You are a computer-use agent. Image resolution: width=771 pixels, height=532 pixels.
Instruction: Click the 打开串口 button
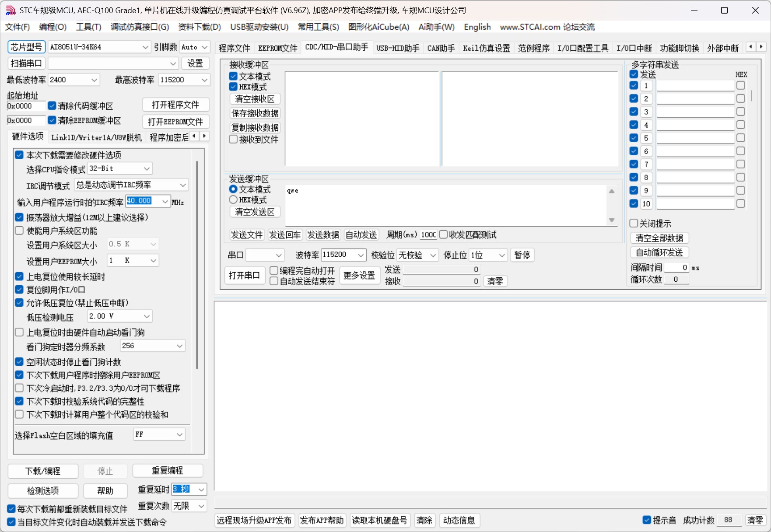coord(244,275)
